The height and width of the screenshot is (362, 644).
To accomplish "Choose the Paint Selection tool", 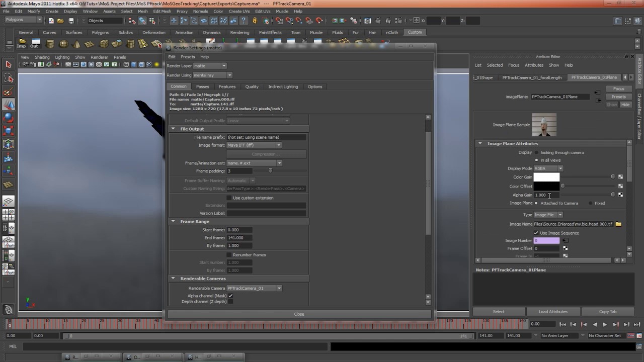I will (x=9, y=91).
